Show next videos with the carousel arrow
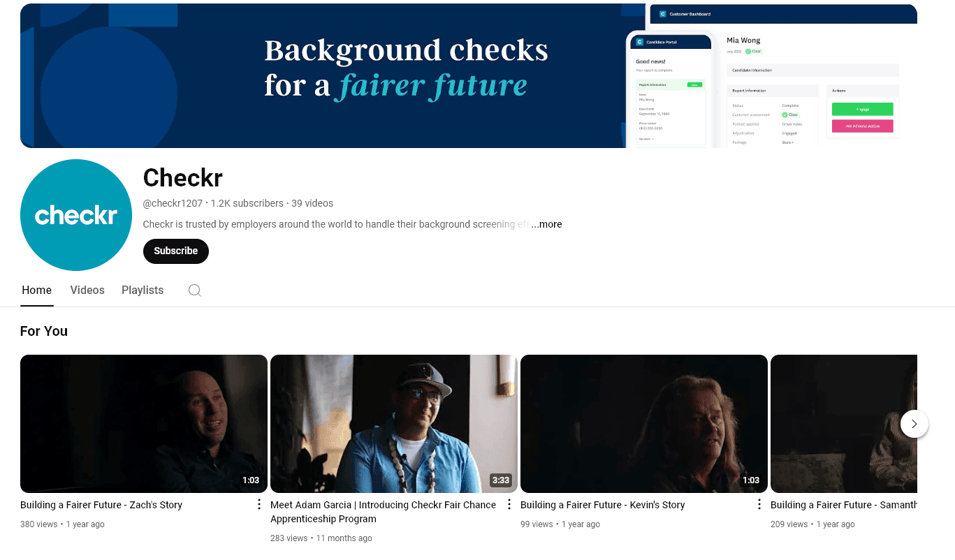 914,424
